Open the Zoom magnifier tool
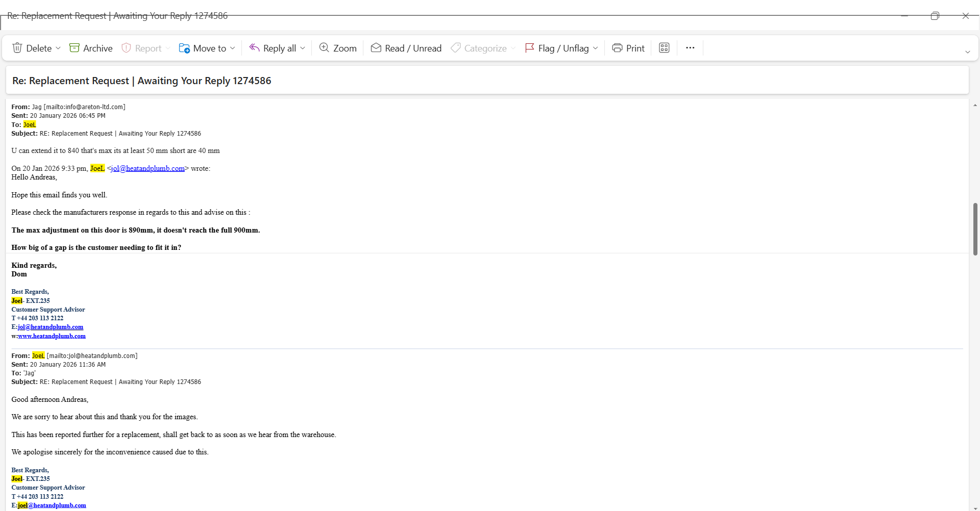980x511 pixels. 337,48
